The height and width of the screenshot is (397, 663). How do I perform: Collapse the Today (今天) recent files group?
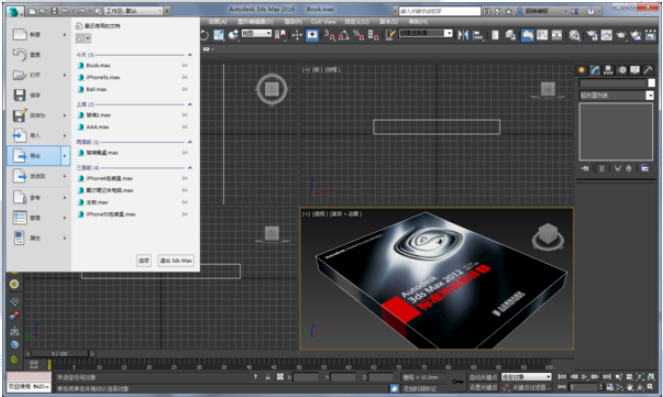[x=190, y=55]
